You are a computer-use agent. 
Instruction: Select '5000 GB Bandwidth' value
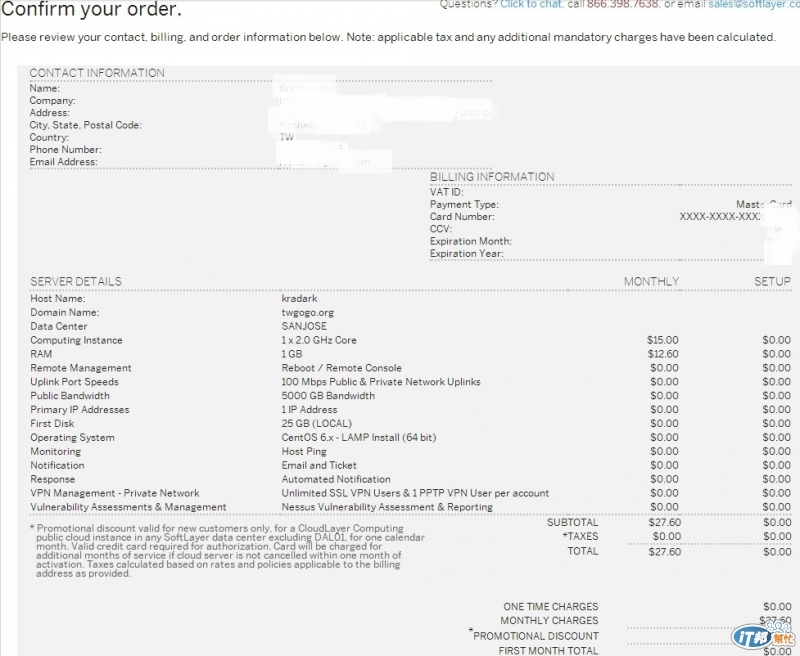point(328,395)
